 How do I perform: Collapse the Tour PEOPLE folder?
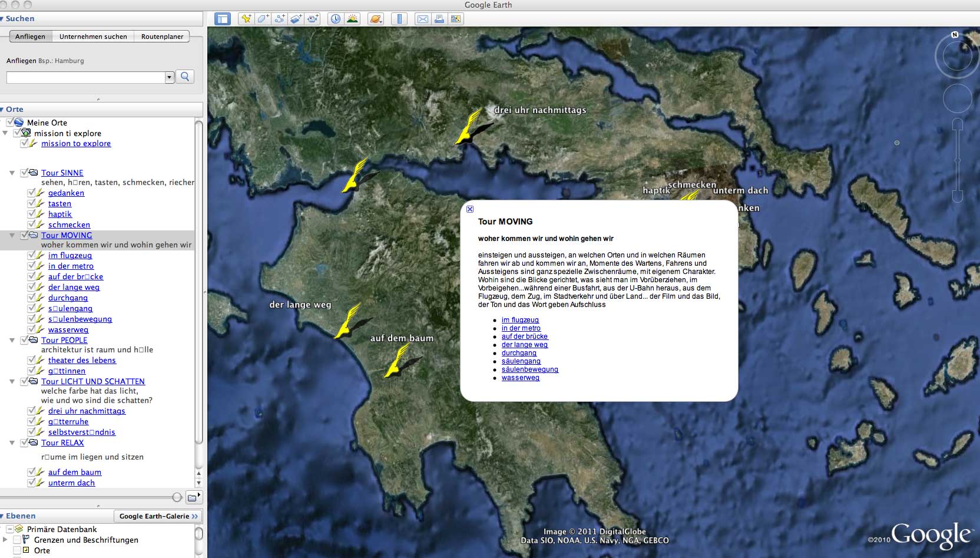click(12, 341)
